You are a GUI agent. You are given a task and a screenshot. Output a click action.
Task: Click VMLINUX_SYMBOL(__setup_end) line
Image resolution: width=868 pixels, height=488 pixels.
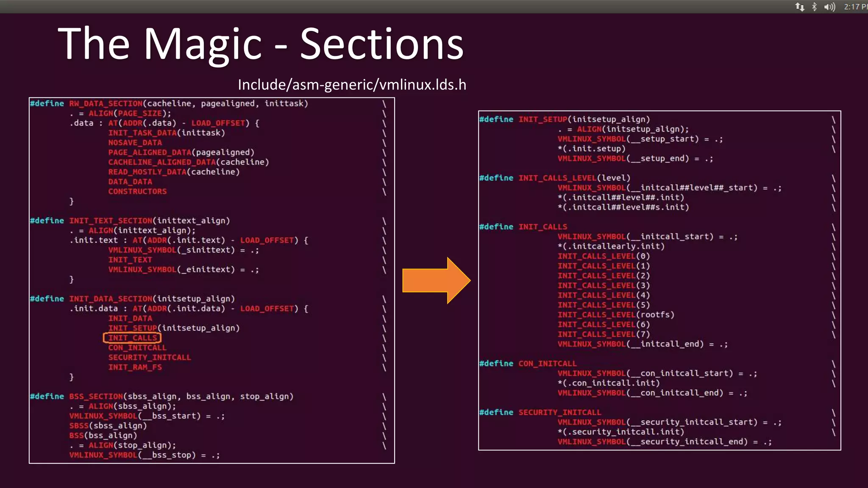(x=636, y=158)
